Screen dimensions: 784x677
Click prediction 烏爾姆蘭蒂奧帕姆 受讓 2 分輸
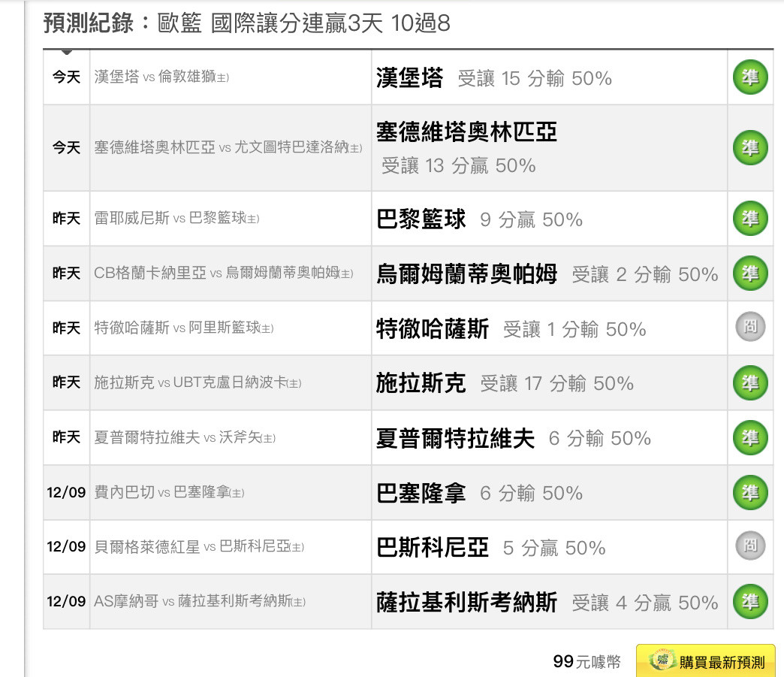[x=547, y=274]
